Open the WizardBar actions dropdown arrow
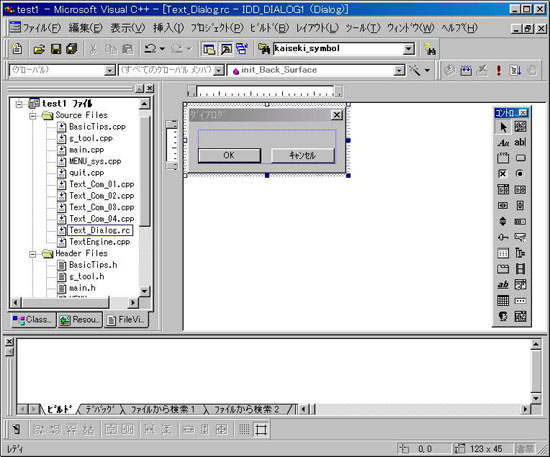The width and height of the screenshot is (550, 457). click(x=427, y=70)
